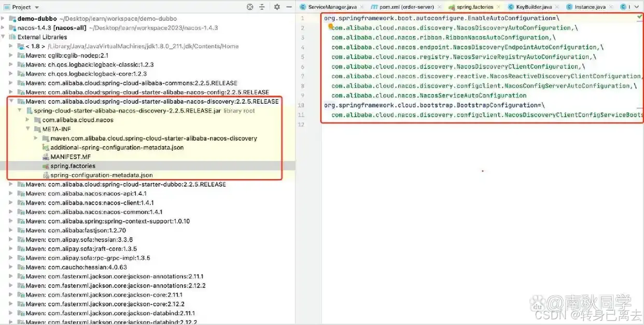This screenshot has height=325, width=644.
Task: Click the spring.factories leaf icon in tree
Action: pos(46,166)
